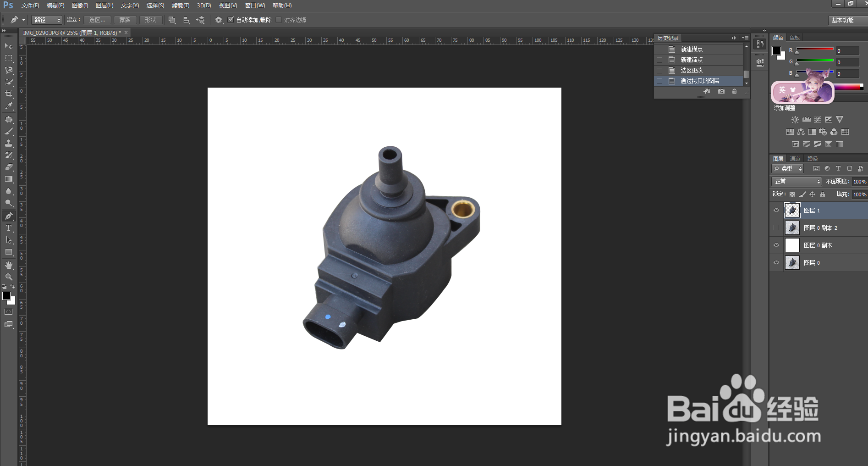Select the Gradient tool
This screenshot has width=868, height=466.
(9, 179)
